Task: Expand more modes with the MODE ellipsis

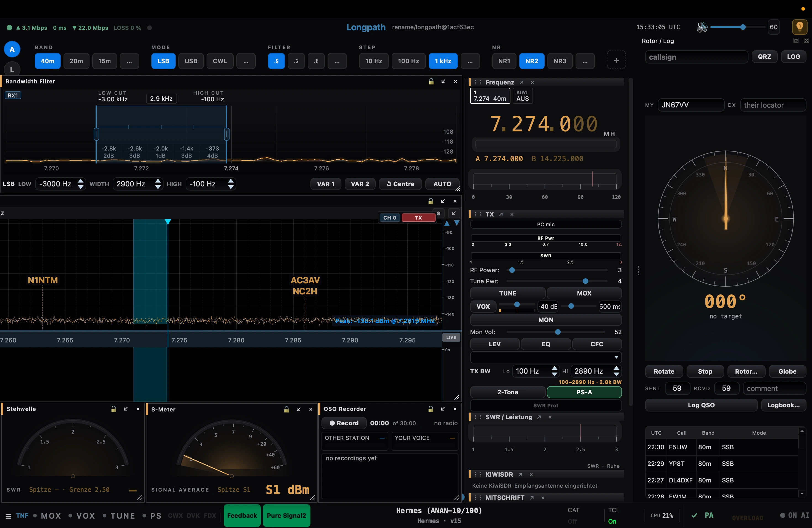Action: [246, 61]
